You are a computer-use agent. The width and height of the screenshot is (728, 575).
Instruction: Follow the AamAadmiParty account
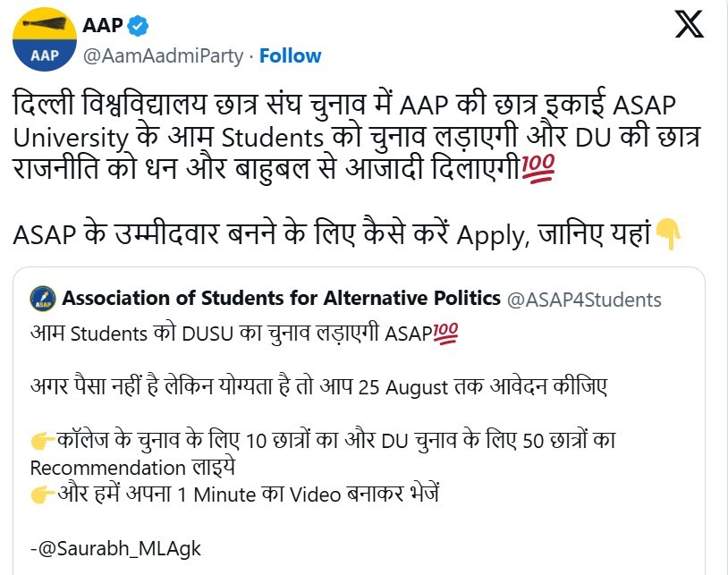291,55
